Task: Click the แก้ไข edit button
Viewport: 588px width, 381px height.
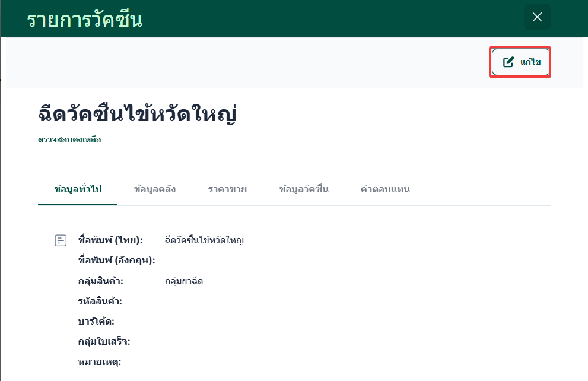Action: pos(521,62)
